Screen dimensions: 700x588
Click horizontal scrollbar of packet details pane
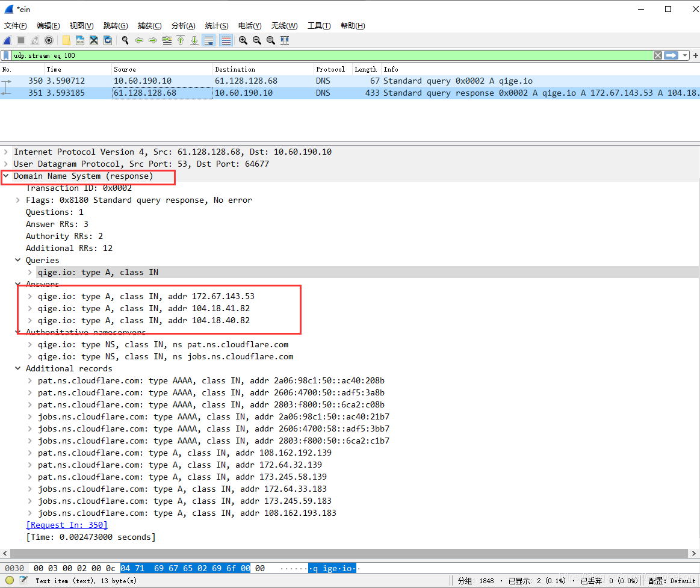[x=348, y=553]
